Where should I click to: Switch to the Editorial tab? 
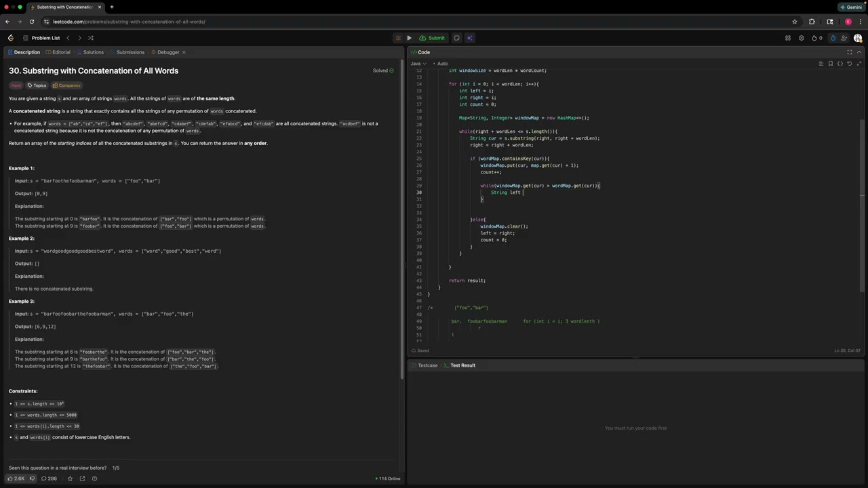[x=58, y=52]
